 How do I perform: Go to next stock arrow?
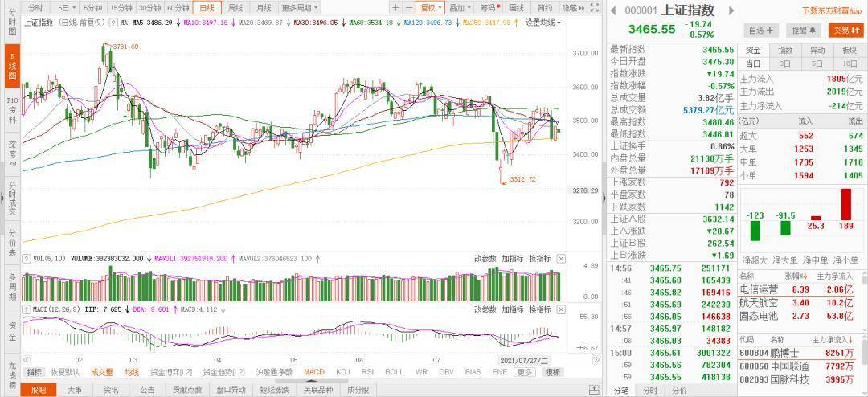coord(731,10)
